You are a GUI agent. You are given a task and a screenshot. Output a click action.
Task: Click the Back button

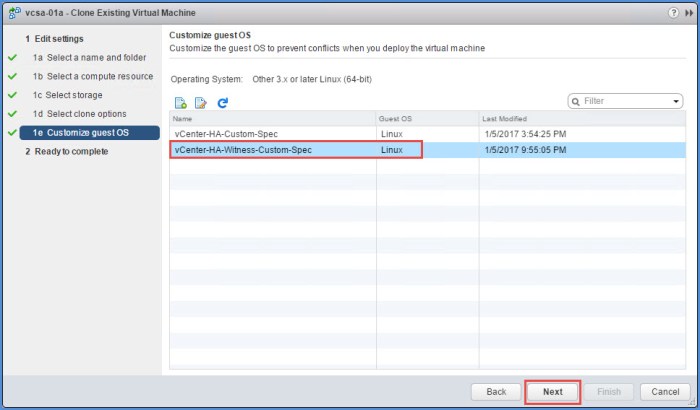[496, 392]
